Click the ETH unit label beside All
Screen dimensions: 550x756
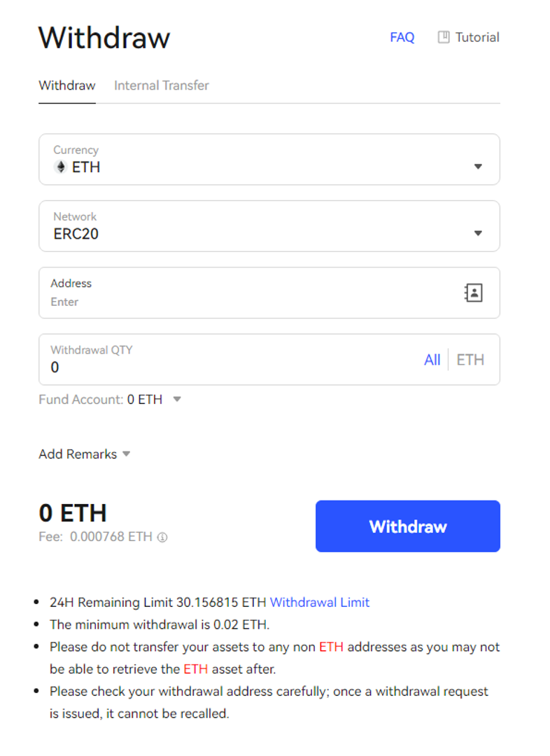(x=470, y=360)
